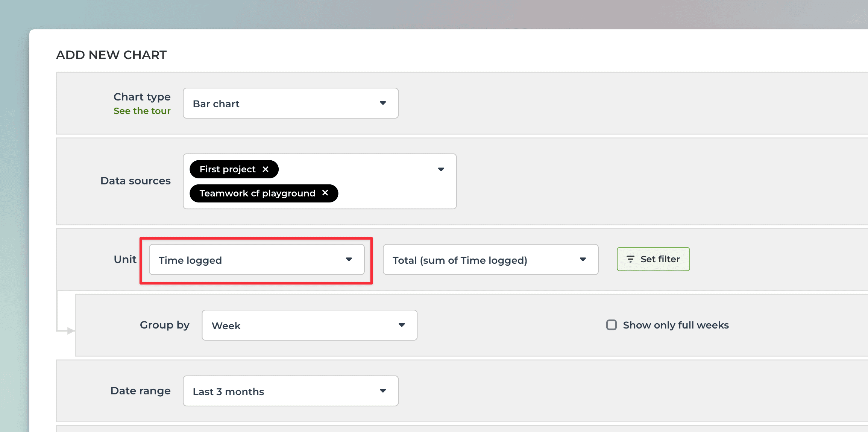Click the Teamwork cf playground tag label
This screenshot has width=868, height=432.
pos(257,193)
